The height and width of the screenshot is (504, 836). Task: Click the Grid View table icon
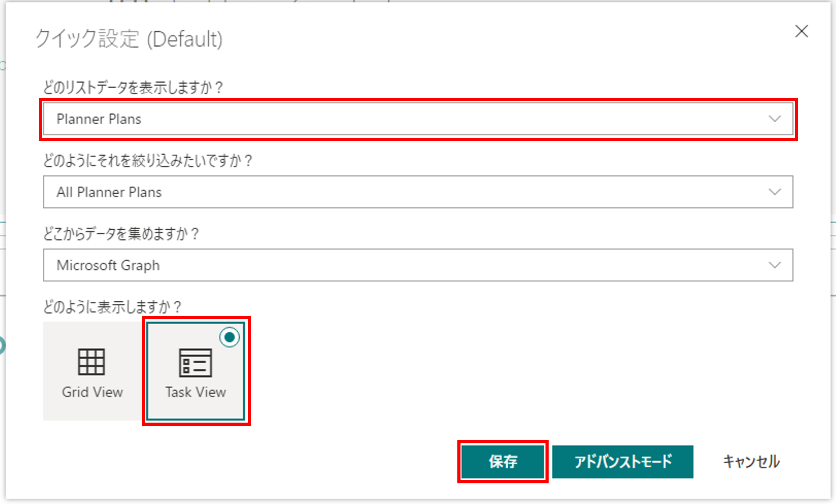pyautogui.click(x=92, y=361)
